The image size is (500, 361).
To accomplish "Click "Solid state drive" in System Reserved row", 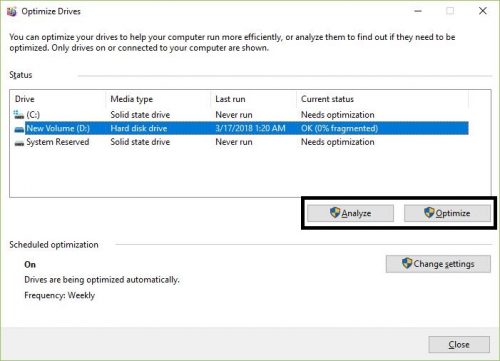I will click(x=140, y=142).
